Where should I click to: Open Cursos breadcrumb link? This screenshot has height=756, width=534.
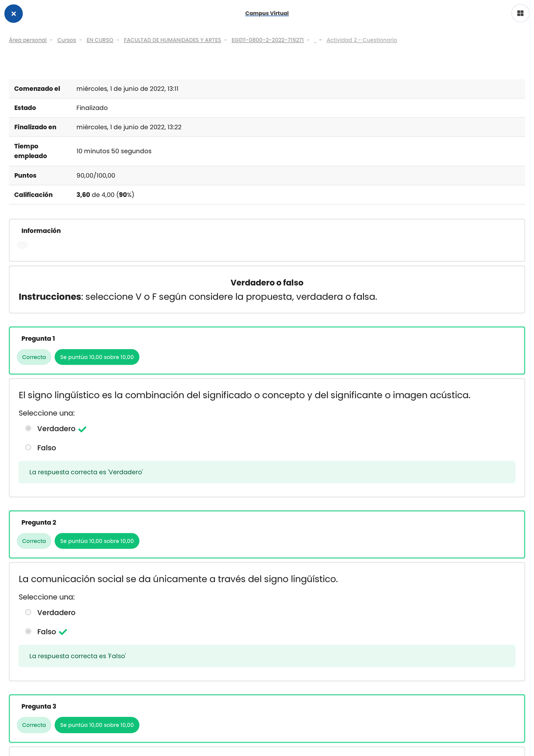tap(66, 40)
